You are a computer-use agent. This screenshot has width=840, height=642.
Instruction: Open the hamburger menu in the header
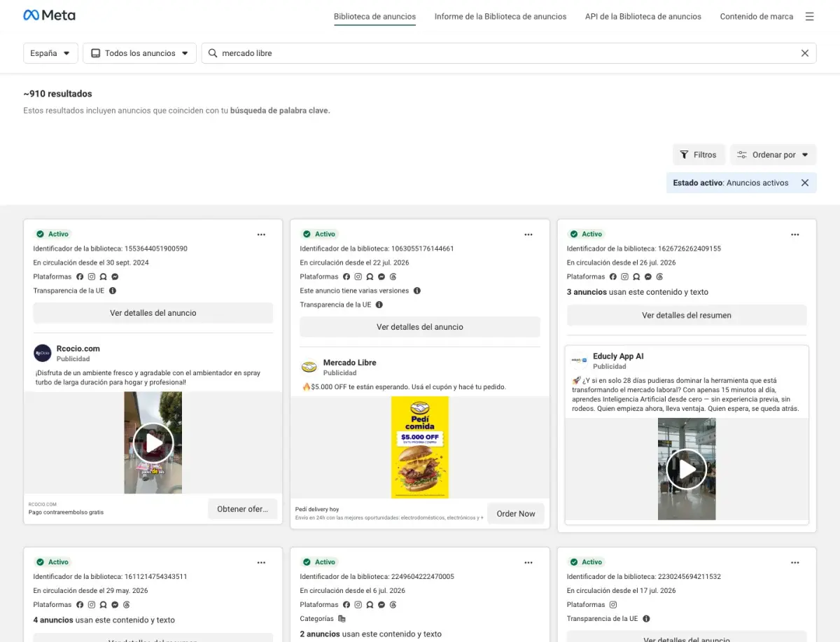coord(809,16)
